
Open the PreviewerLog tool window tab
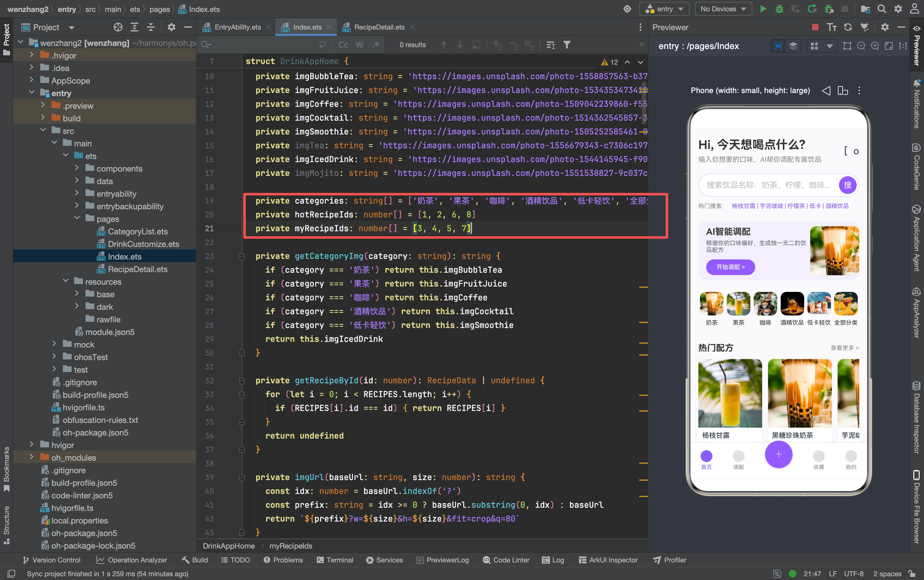[443, 560]
